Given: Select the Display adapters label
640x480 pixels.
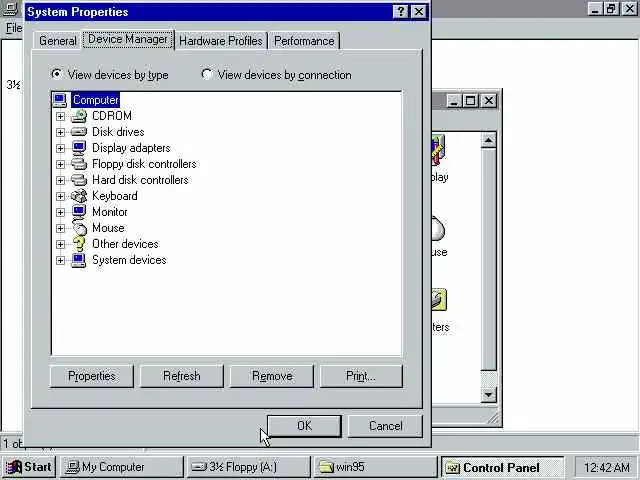Looking at the screenshot, I should tap(131, 148).
